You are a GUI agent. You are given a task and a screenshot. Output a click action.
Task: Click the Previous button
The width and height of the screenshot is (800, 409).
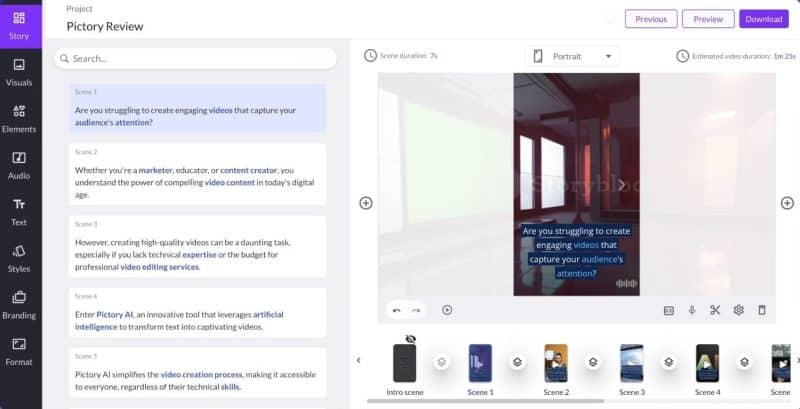651,19
